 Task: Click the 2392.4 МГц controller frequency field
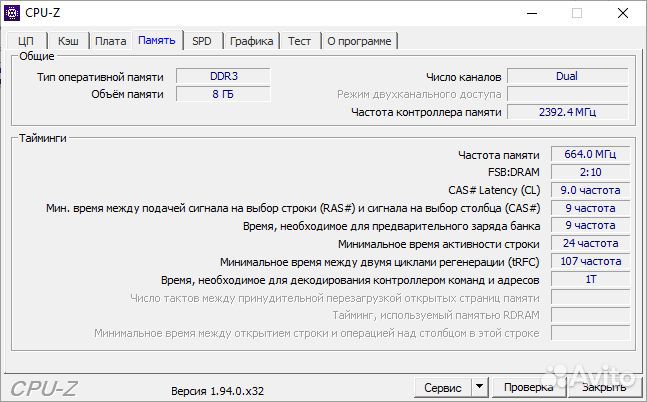coord(567,112)
